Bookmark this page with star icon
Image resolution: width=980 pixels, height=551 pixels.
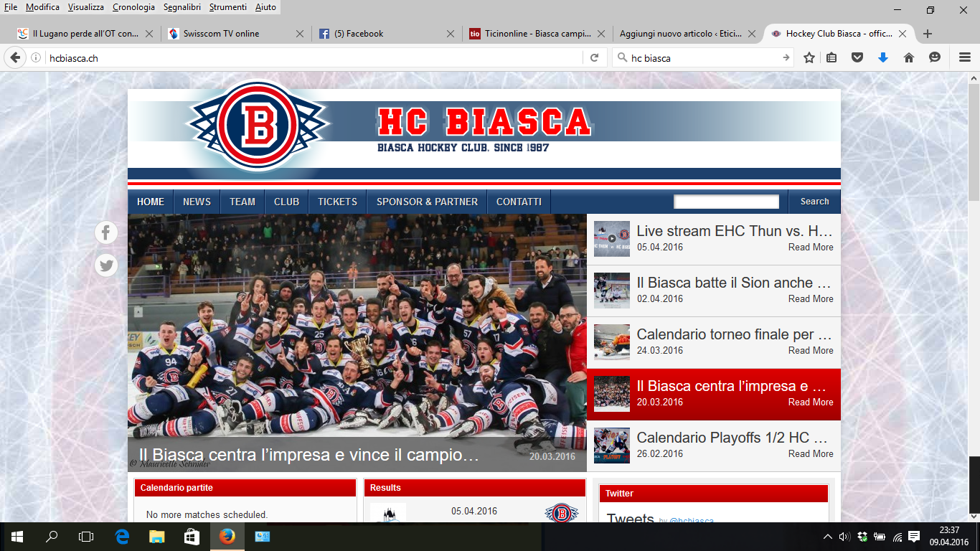[x=809, y=58]
